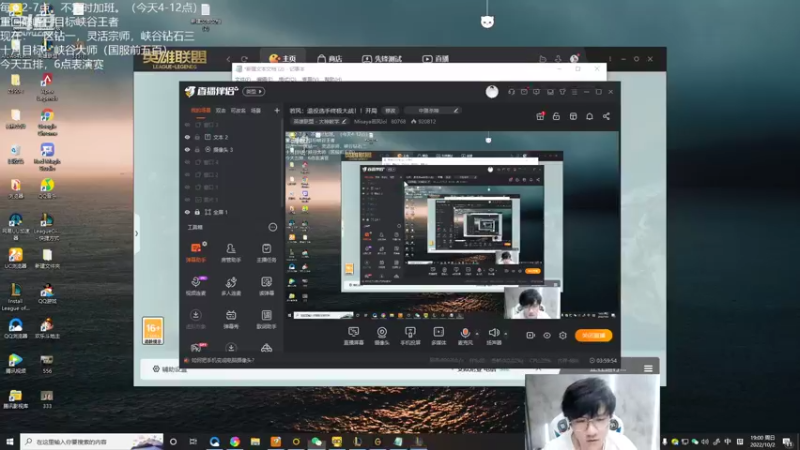Toggle lock on 摄像头 3 source
This screenshot has width=800, height=450.
coord(197,149)
